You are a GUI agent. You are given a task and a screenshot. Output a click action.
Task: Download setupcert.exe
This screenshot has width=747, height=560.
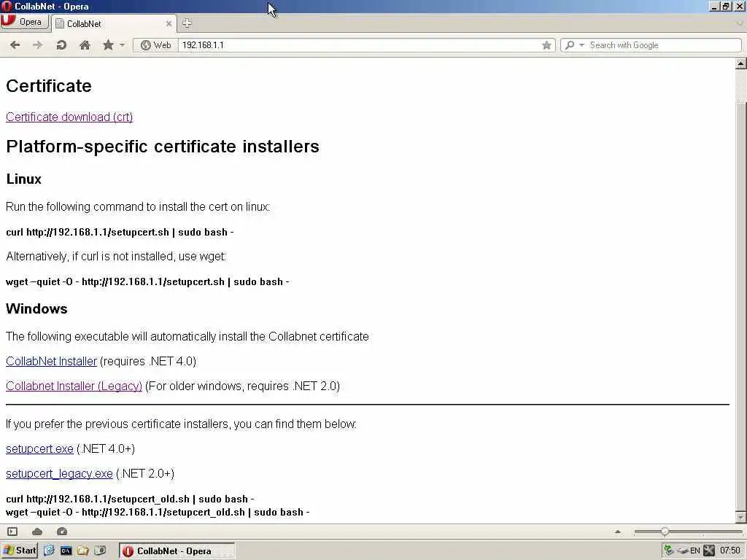pos(39,449)
